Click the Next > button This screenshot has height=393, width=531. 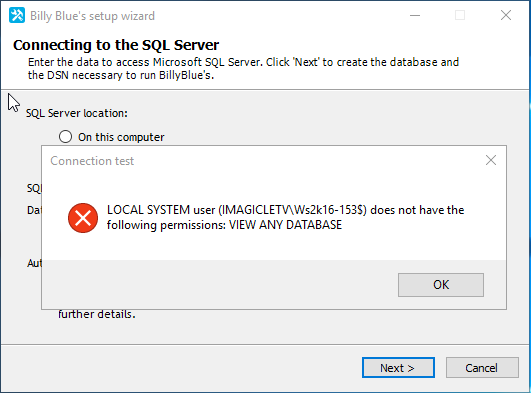pyautogui.click(x=398, y=368)
